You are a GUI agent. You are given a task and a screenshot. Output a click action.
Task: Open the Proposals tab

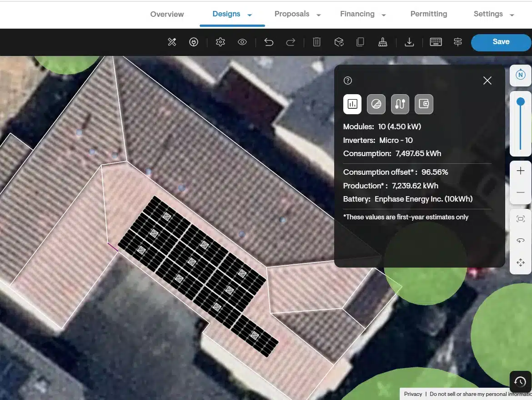click(x=292, y=14)
